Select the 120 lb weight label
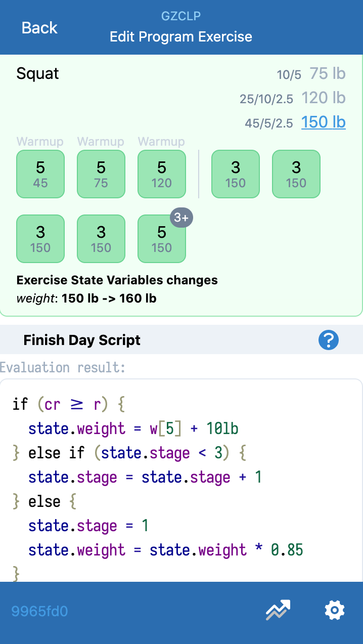The height and width of the screenshot is (644, 363). (323, 98)
